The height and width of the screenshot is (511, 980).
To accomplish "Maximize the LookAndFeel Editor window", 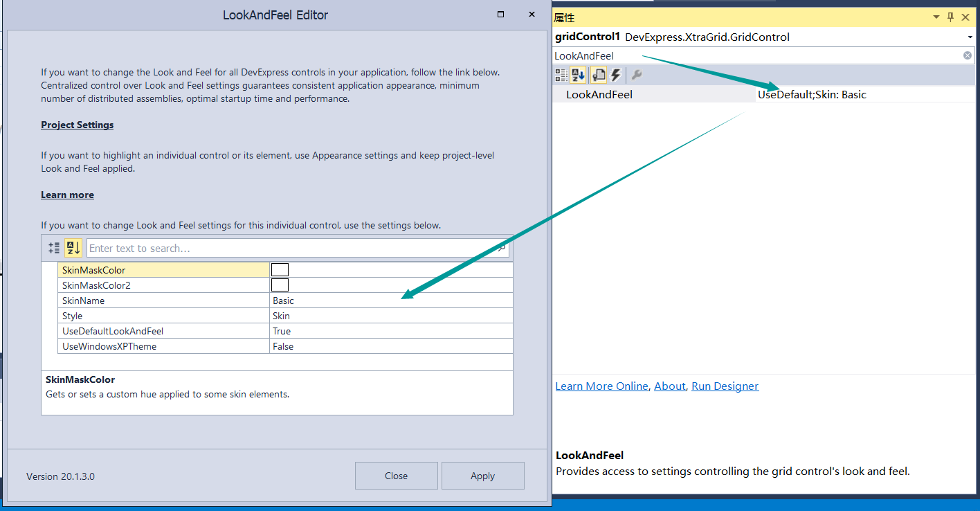I will point(500,14).
